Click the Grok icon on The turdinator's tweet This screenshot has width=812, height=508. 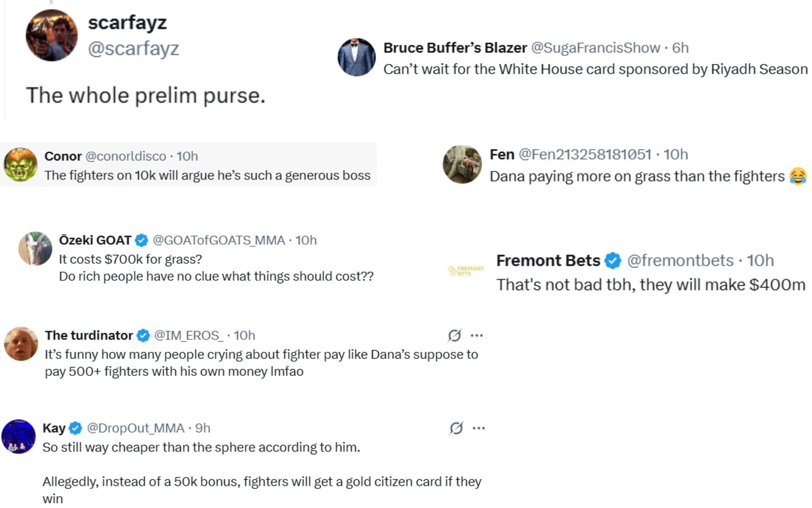(x=455, y=336)
